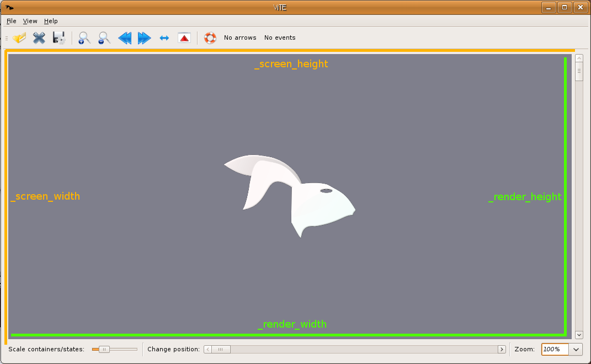Click the zoom in magnifier icon
Screen dimensions: 591x364
[84, 38]
